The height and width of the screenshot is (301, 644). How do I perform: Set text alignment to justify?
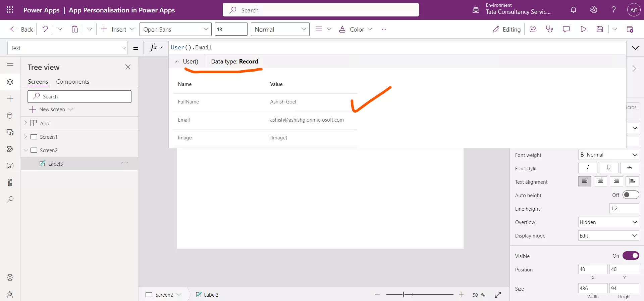click(632, 181)
